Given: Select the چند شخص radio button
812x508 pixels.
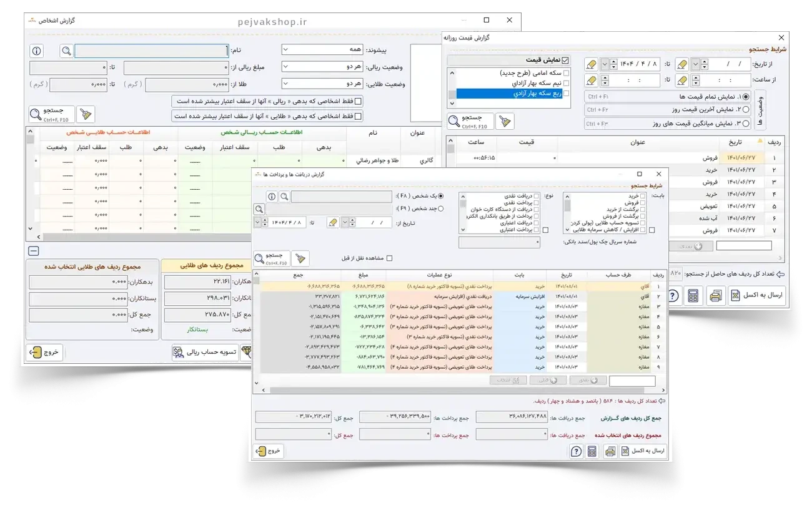Looking at the screenshot, I should (x=441, y=208).
